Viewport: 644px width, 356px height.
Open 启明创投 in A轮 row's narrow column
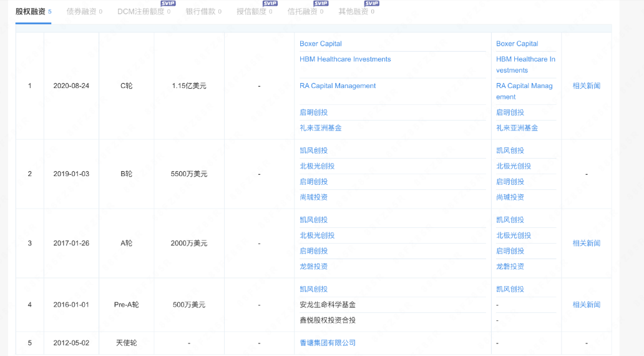pos(510,251)
